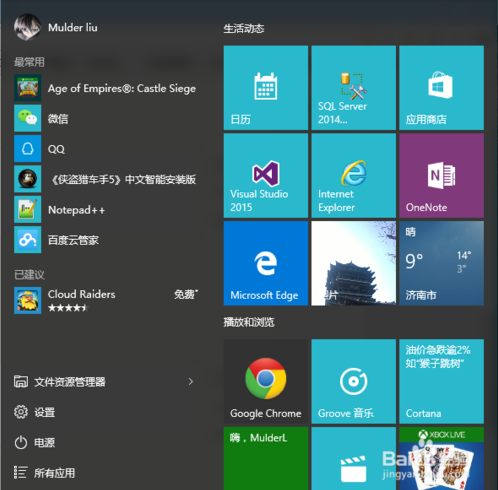Image resolution: width=498 pixels, height=490 pixels.
Task: Launch Microsoft Edge tile
Action: click(x=266, y=263)
